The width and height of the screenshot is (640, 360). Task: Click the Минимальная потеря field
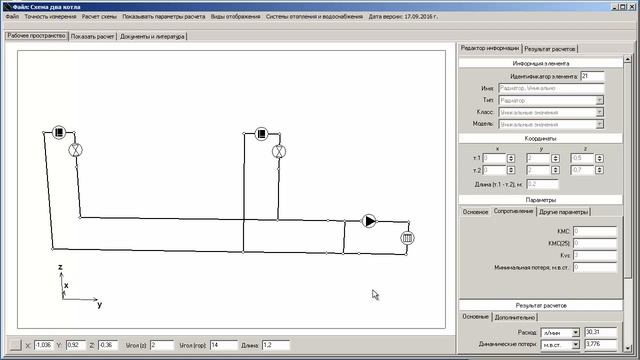[x=595, y=267]
